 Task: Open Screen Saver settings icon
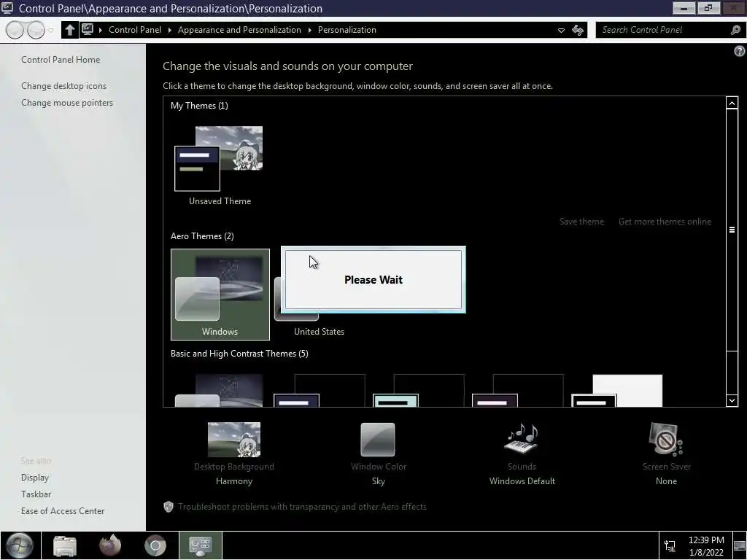(x=665, y=440)
